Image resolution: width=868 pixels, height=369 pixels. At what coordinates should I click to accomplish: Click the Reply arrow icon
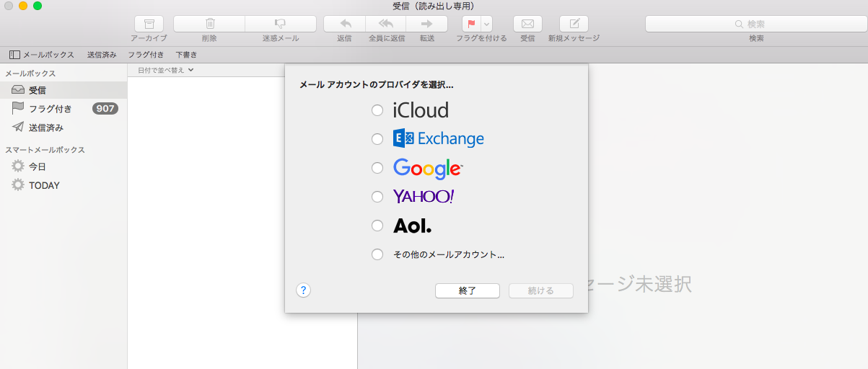pyautogui.click(x=344, y=24)
